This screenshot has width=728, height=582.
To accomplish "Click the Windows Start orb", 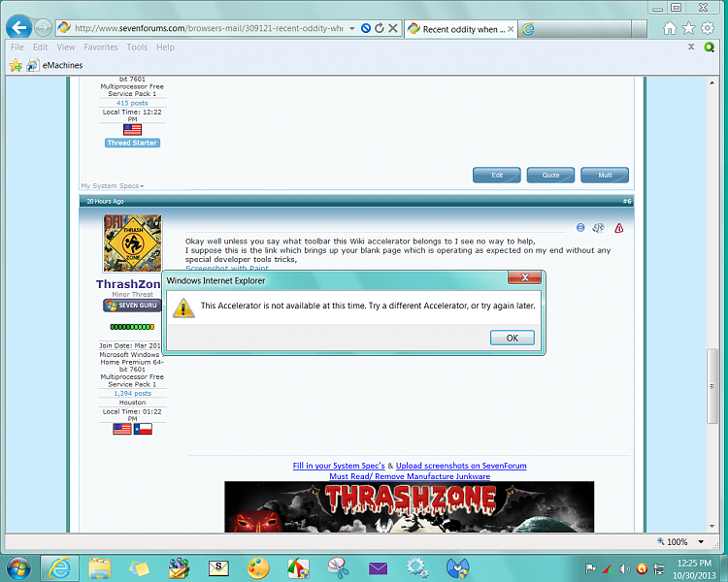I will click(x=18, y=567).
